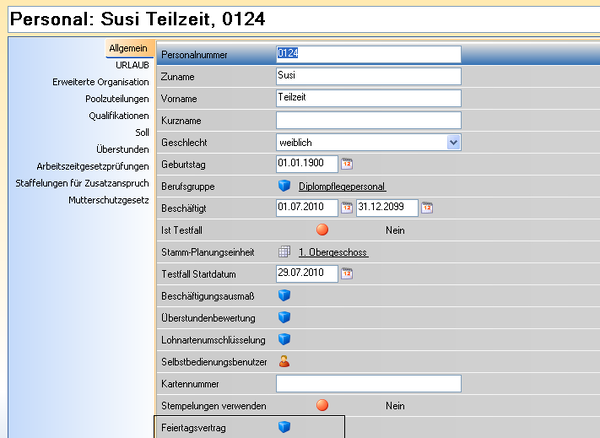
Task: Click the Kartennummer input field
Action: (x=368, y=384)
